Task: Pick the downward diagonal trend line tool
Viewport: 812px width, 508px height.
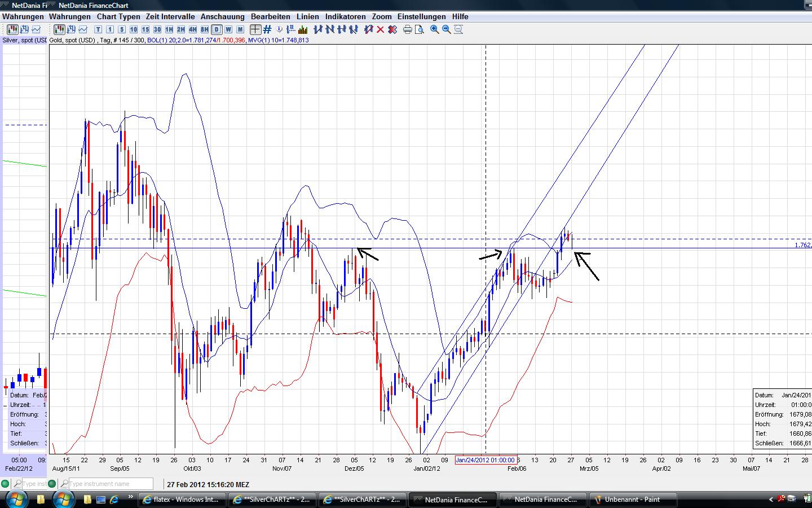Action: [x=330, y=29]
